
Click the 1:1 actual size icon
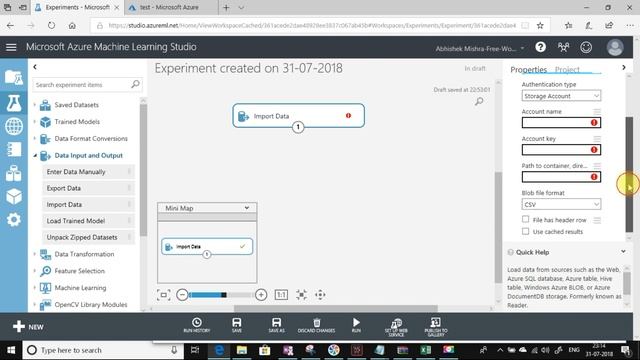point(281,295)
